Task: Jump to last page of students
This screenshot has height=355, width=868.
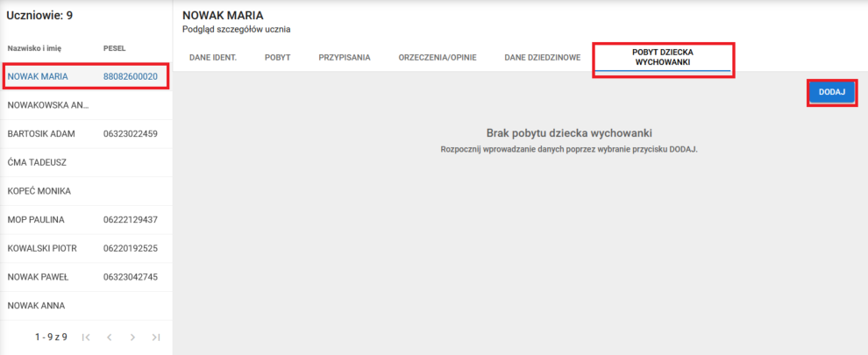Action: 155,337
